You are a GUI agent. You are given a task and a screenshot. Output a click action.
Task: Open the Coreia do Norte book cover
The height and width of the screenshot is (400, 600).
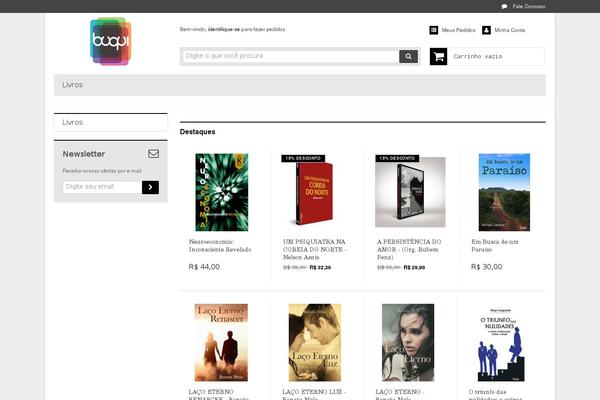[x=314, y=192]
